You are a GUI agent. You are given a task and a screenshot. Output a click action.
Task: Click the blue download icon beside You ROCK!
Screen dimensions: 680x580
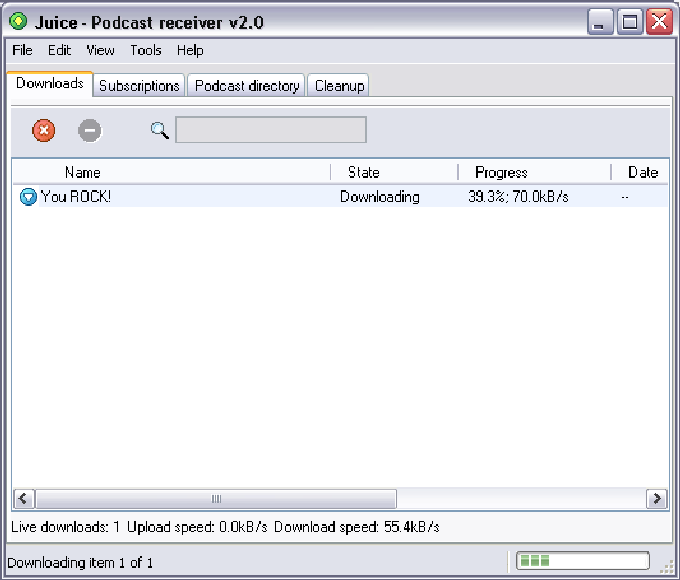click(x=28, y=197)
